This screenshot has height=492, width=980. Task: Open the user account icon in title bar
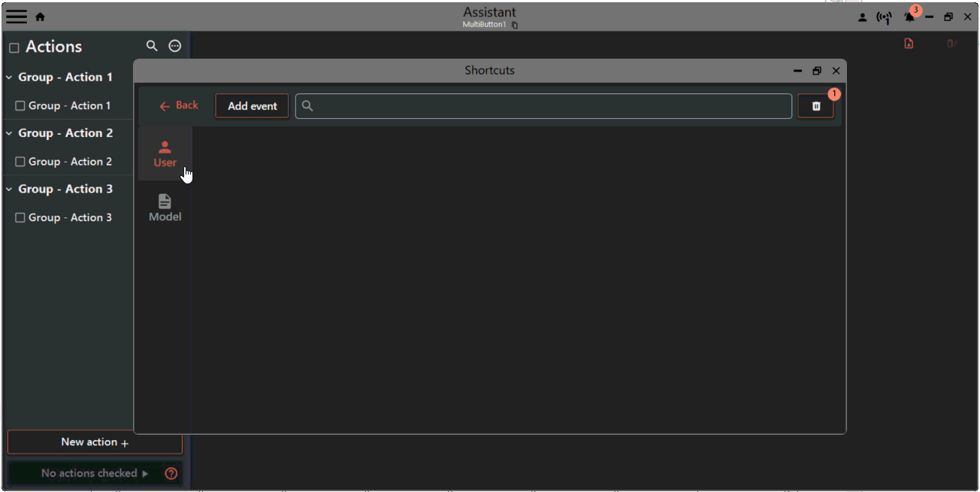[x=862, y=17]
